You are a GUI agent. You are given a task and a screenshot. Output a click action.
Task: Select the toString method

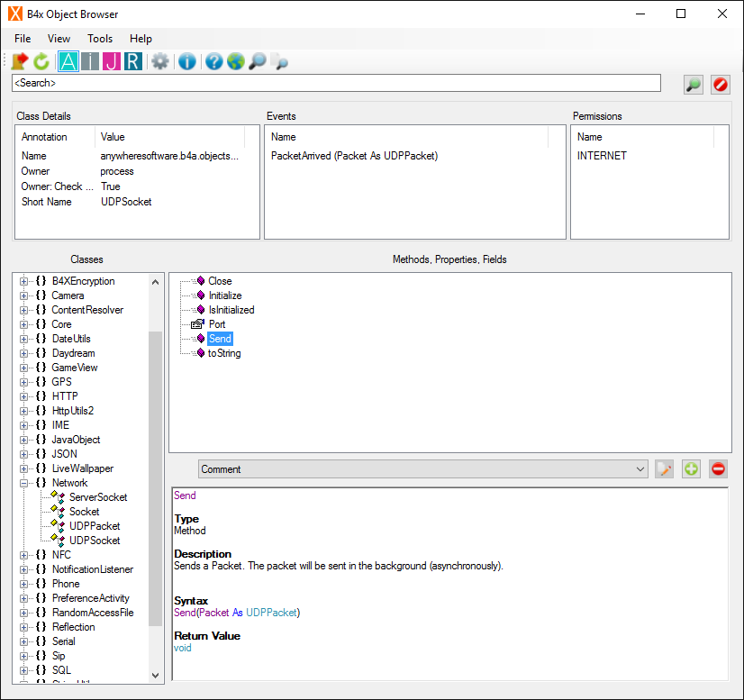[x=224, y=353]
